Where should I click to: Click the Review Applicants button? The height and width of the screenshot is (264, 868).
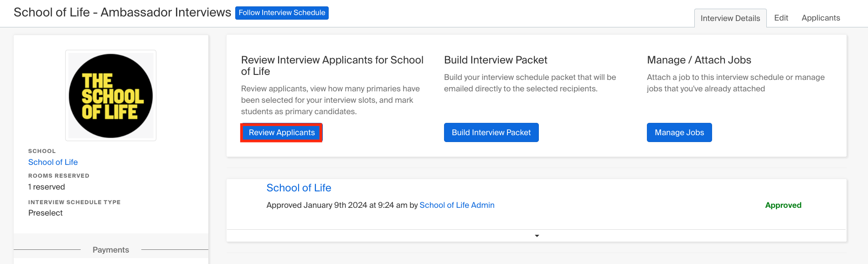[282, 132]
